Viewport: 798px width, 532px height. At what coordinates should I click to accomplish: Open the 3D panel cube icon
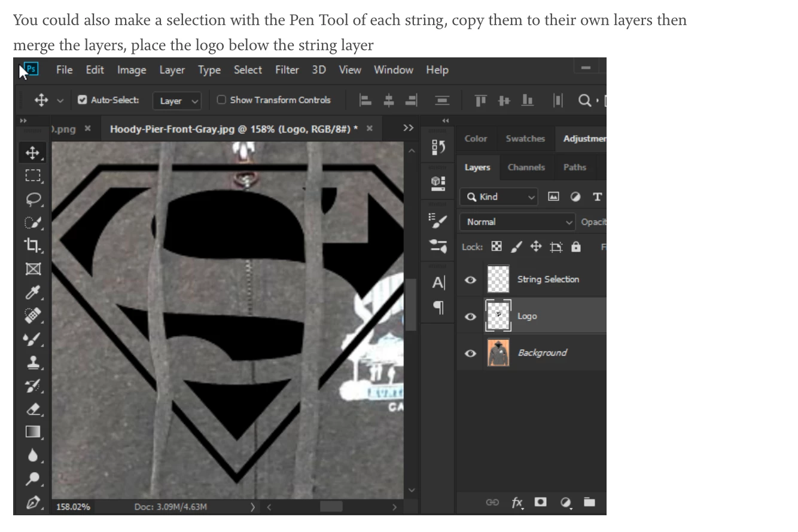coord(438,182)
